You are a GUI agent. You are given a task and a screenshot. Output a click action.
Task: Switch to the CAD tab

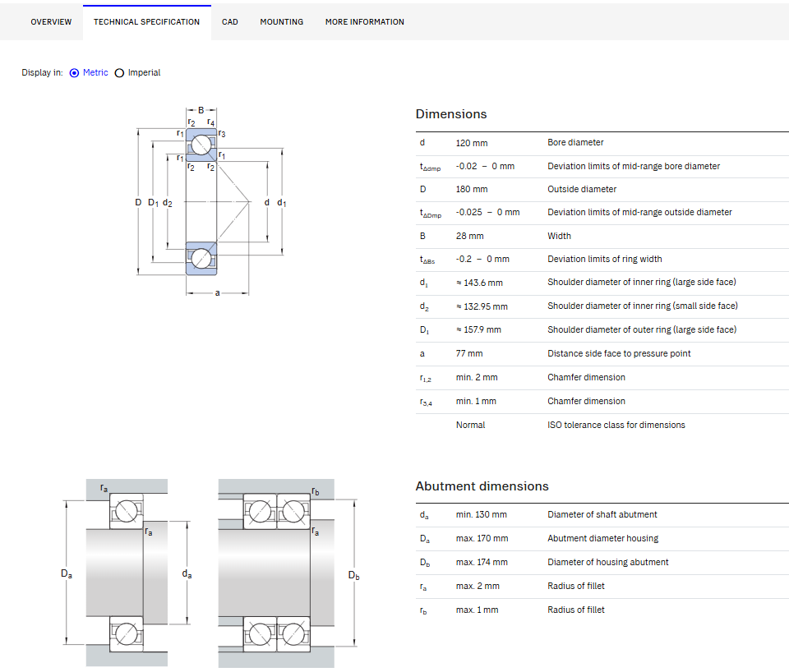(x=230, y=22)
